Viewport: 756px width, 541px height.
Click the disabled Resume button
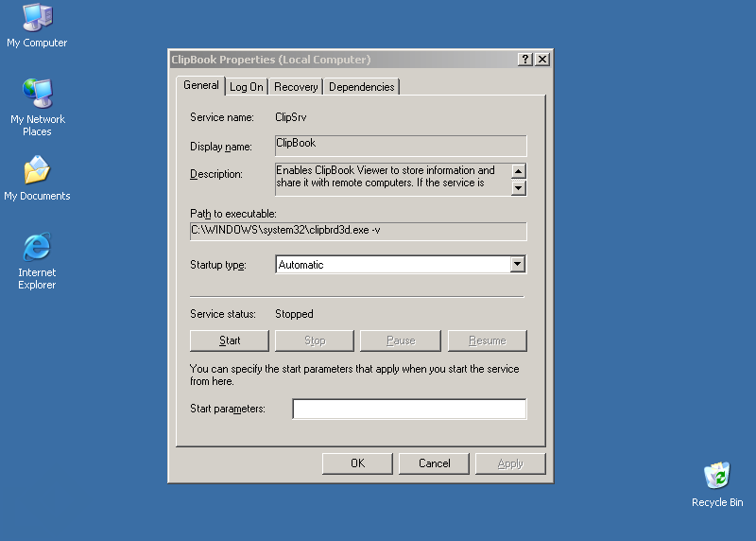tap(487, 340)
